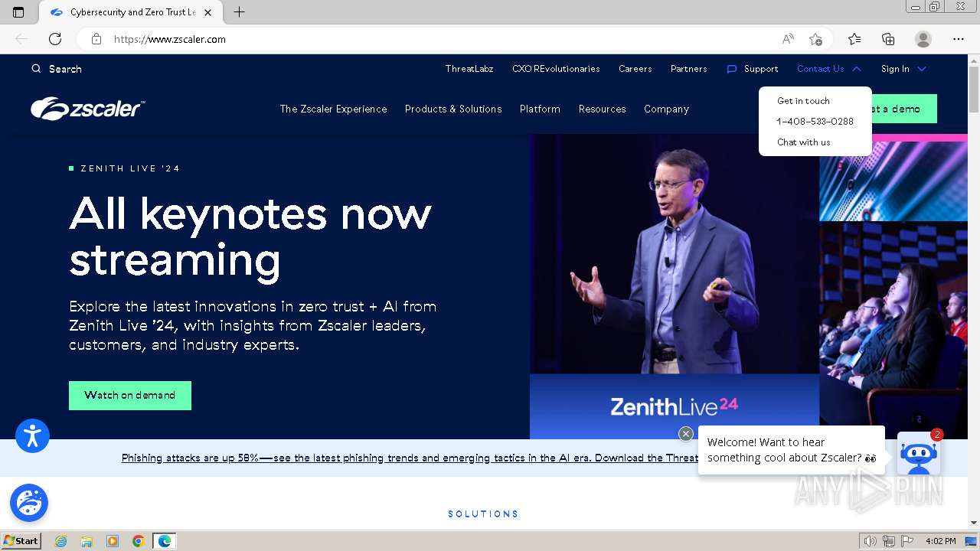This screenshot has height=551, width=980.
Task: Click the Watch on demand button
Action: pos(130,396)
